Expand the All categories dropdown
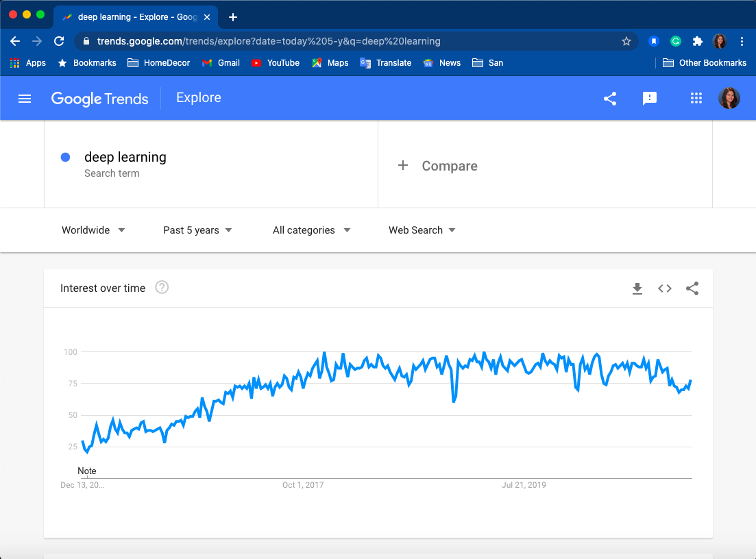This screenshot has width=756, height=559. pos(311,230)
